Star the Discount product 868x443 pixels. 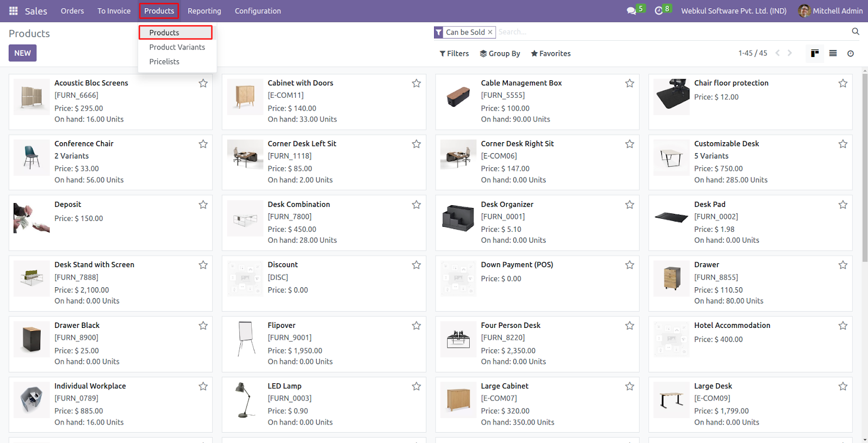[x=416, y=265]
